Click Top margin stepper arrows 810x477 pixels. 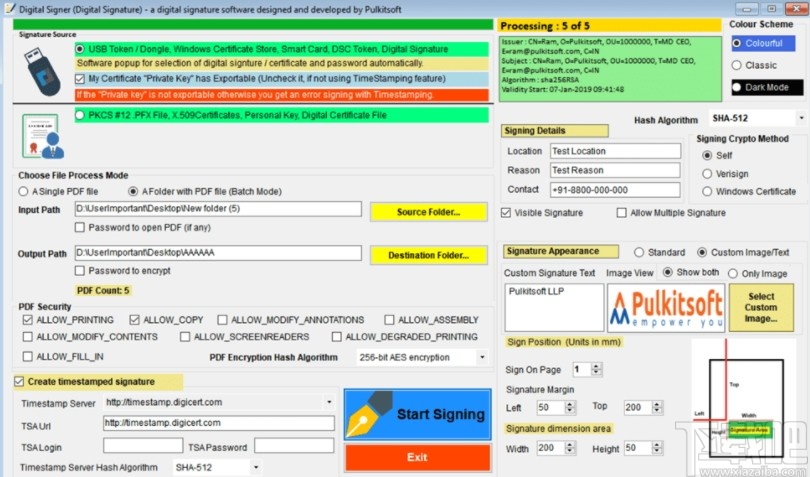click(x=657, y=407)
